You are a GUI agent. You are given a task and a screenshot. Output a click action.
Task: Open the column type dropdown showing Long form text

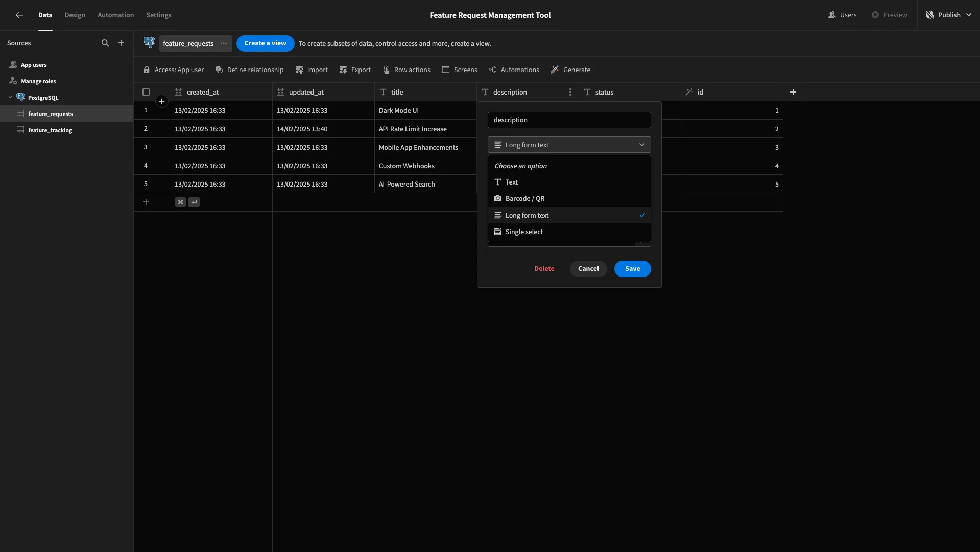(569, 145)
